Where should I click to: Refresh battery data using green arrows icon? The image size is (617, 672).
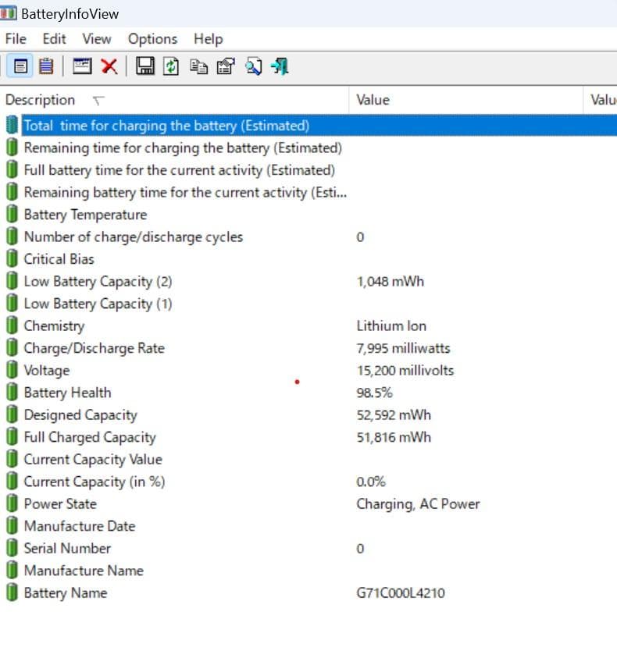pyautogui.click(x=171, y=66)
